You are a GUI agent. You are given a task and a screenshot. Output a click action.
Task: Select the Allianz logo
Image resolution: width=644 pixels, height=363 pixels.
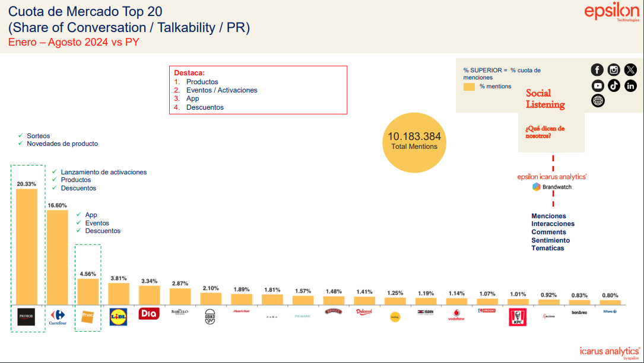(x=610, y=311)
